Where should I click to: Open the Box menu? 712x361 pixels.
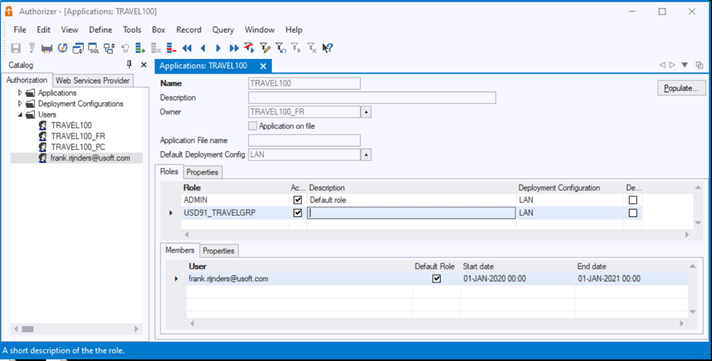point(158,30)
